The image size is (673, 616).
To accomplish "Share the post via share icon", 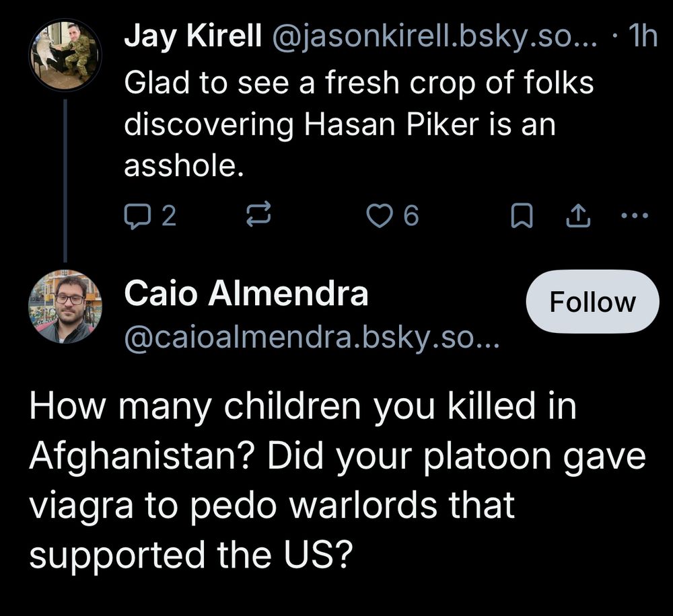I will pyautogui.click(x=579, y=216).
